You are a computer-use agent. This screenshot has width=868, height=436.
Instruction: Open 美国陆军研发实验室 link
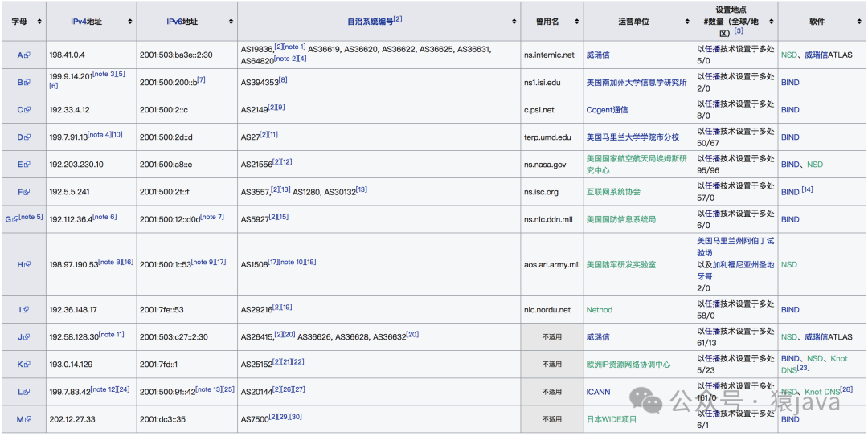click(x=621, y=265)
